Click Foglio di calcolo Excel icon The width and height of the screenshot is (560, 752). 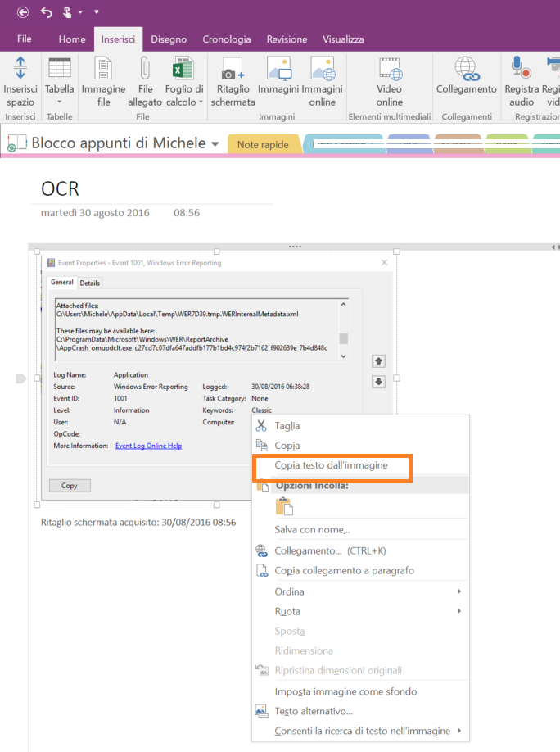pyautogui.click(x=183, y=68)
